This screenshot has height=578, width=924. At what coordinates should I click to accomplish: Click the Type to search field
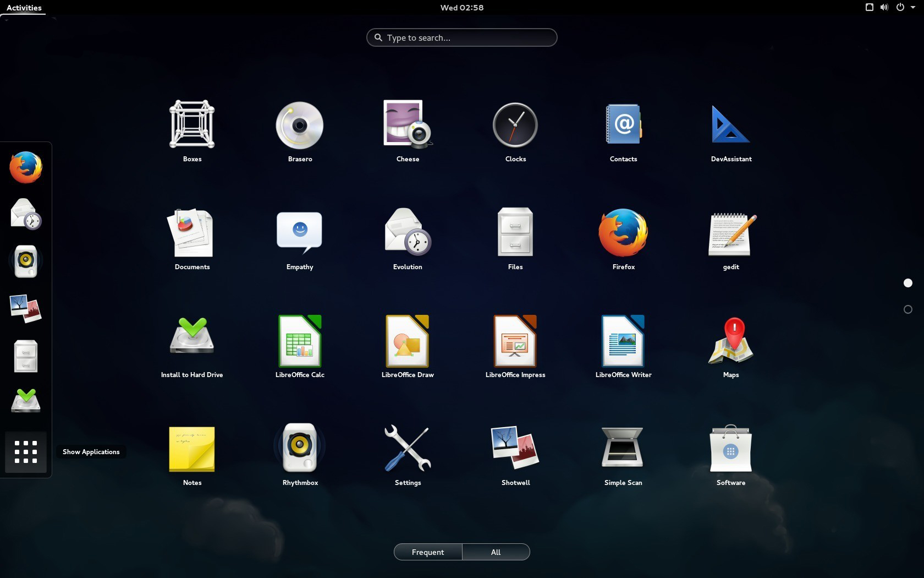click(x=462, y=37)
